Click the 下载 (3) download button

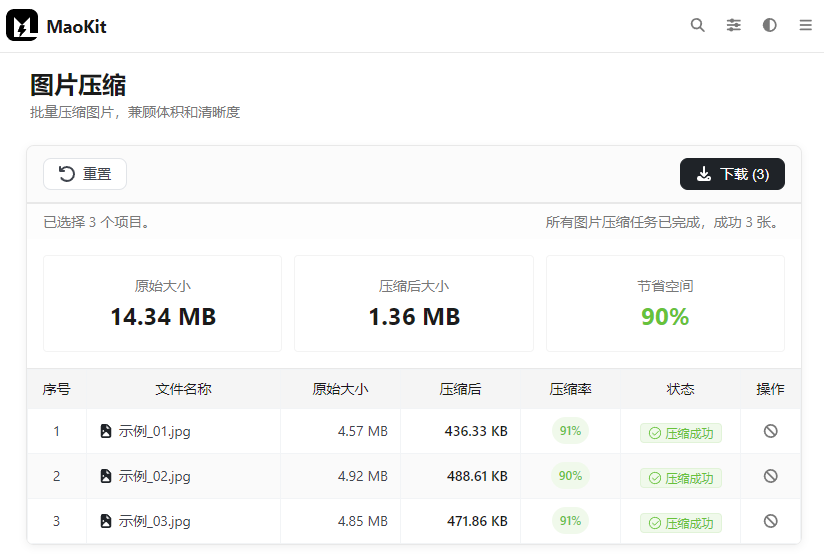click(x=732, y=174)
